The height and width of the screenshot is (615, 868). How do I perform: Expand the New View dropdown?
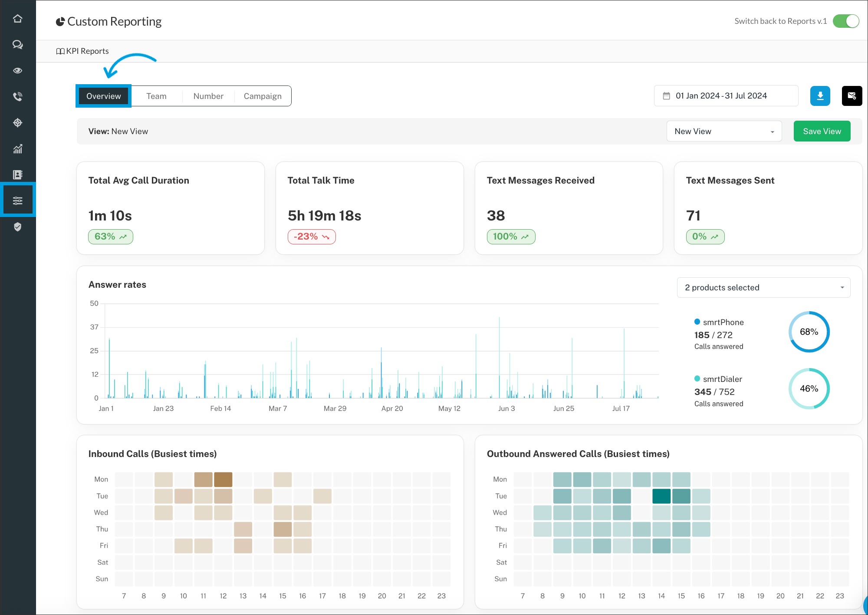coord(724,132)
